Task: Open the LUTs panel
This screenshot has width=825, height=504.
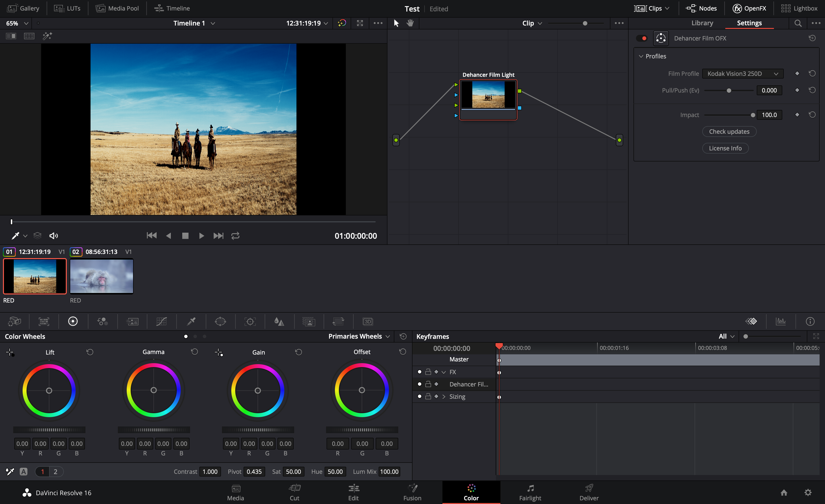Action: [67, 8]
